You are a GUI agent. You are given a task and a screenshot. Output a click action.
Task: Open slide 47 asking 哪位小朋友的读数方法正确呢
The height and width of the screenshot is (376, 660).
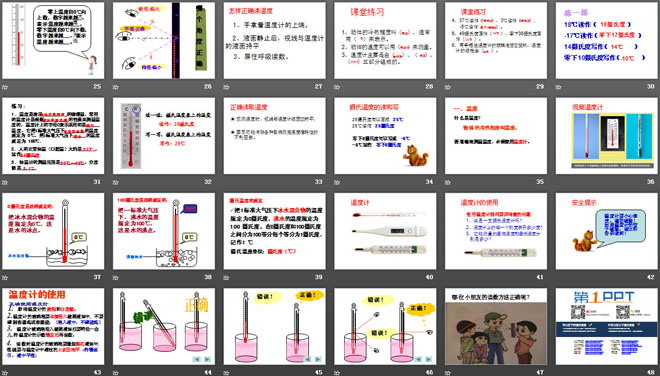click(496, 326)
